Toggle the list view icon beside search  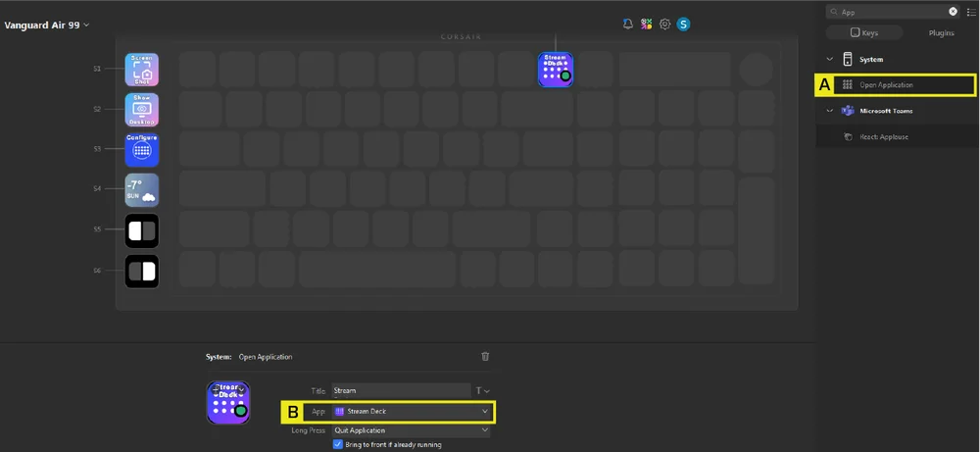971,12
